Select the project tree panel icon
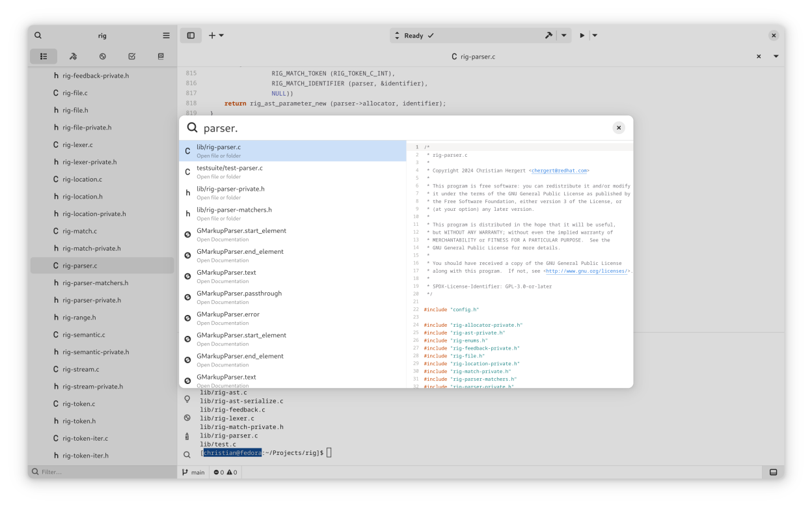Viewport: 812px width, 509px height. 44,57
